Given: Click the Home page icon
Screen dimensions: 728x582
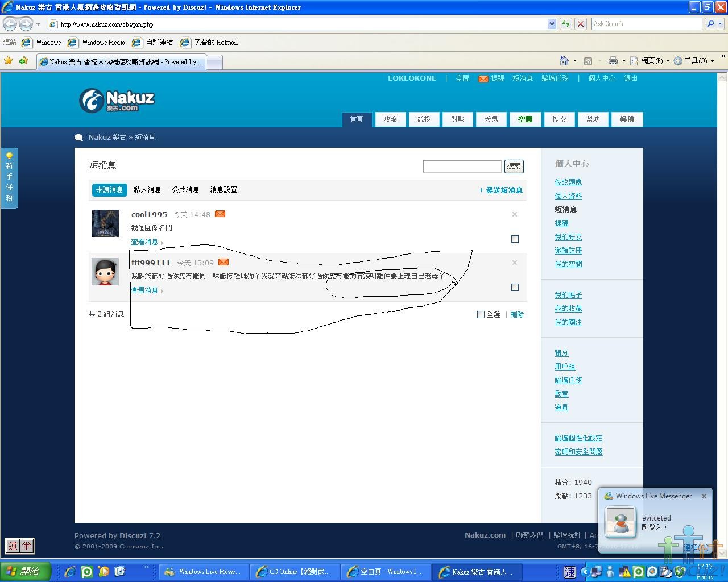Looking at the screenshot, I should pos(564,61).
